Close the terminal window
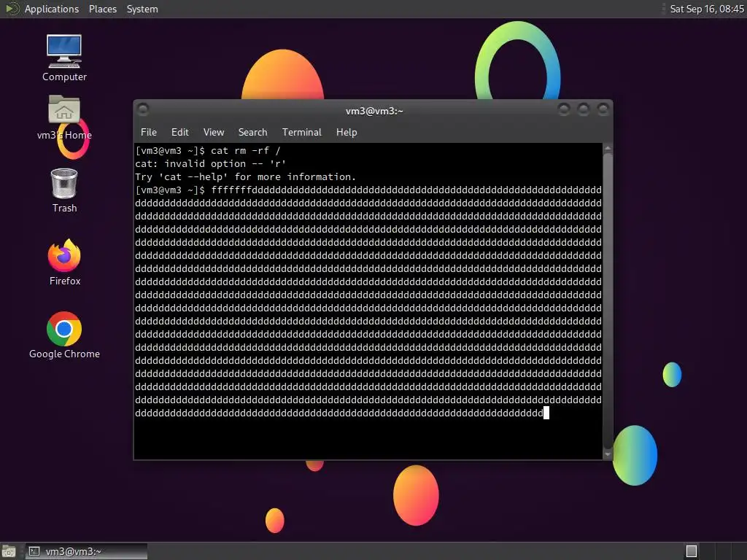The image size is (747, 560). coord(603,109)
